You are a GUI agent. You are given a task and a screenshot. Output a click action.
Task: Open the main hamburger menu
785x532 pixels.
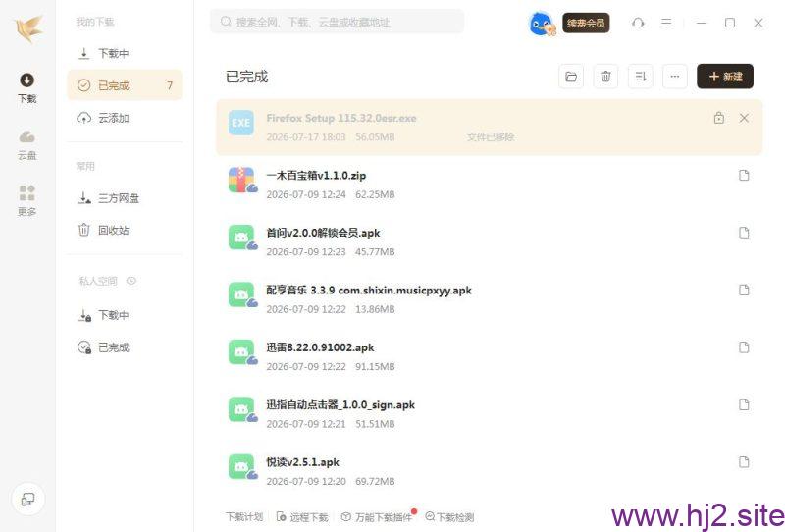[x=666, y=23]
